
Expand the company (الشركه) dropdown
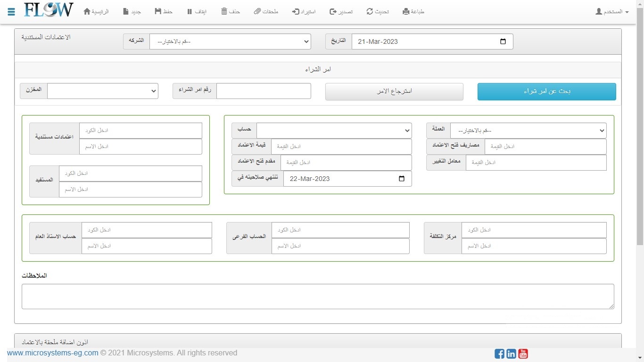click(x=230, y=41)
